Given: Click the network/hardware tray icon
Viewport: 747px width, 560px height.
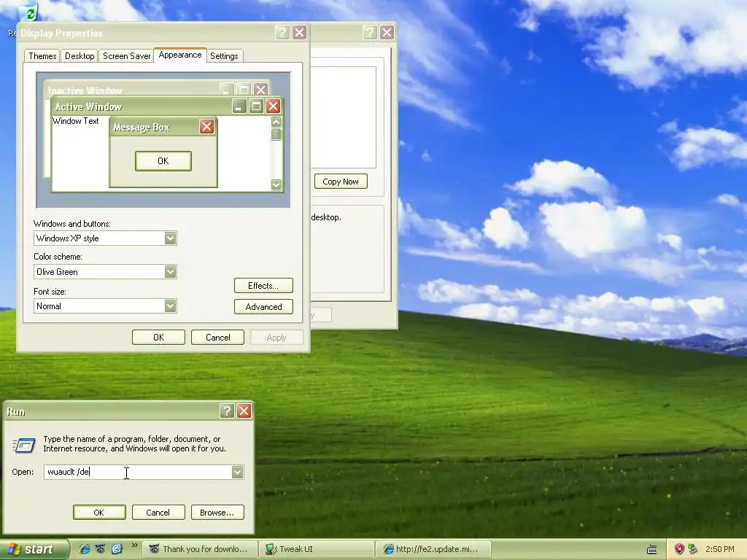Looking at the screenshot, I should 693,550.
